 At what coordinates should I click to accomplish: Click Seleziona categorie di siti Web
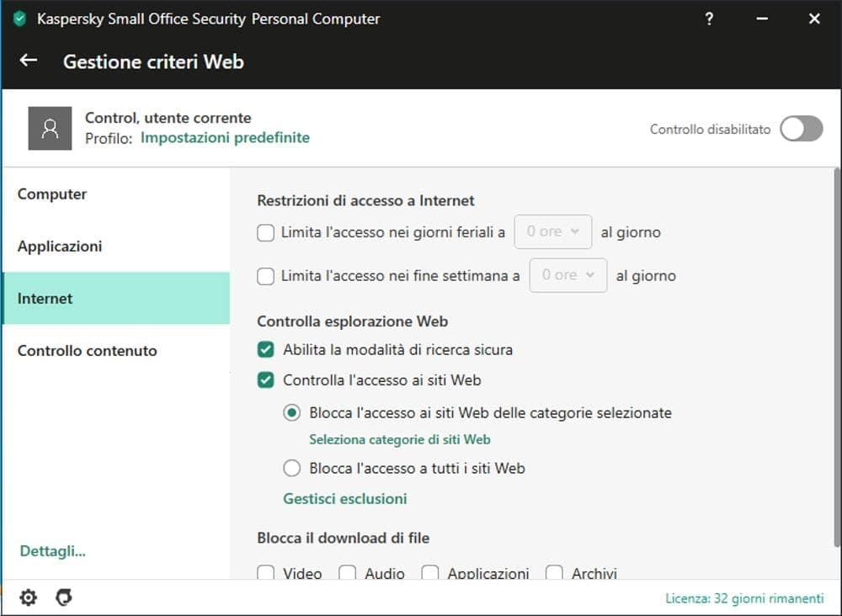pyautogui.click(x=399, y=439)
